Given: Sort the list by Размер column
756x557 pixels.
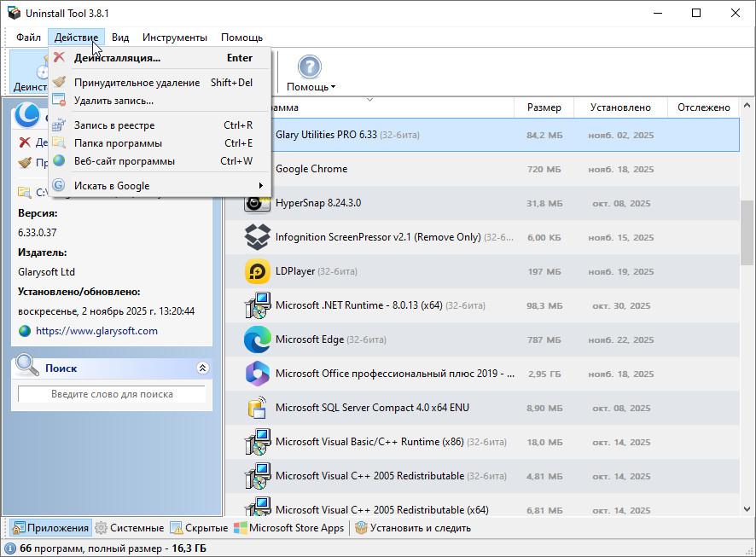Looking at the screenshot, I should [x=544, y=107].
